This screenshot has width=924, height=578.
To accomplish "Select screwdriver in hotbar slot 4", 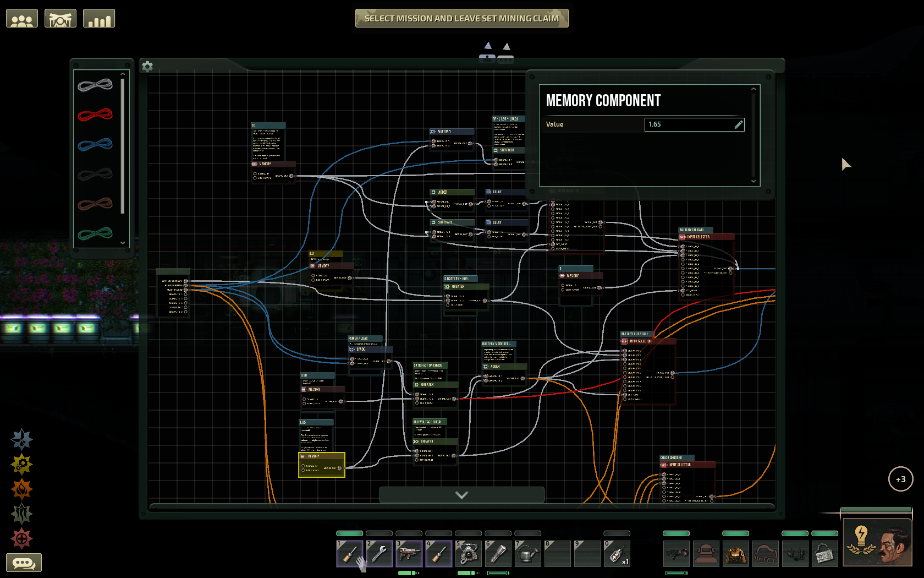I will (x=439, y=553).
